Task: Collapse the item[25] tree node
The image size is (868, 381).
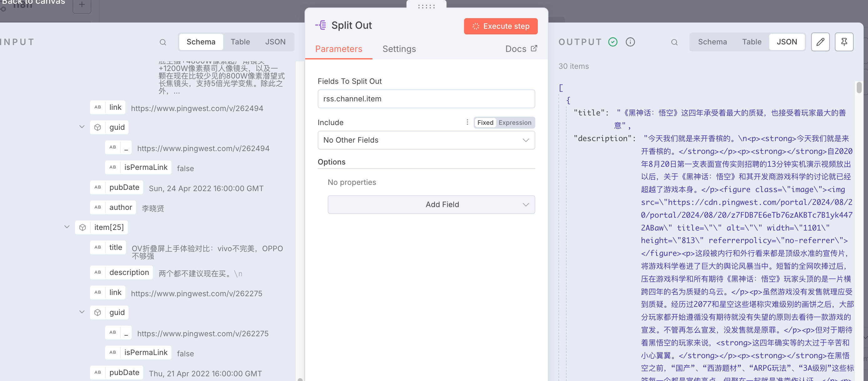Action: (67, 227)
